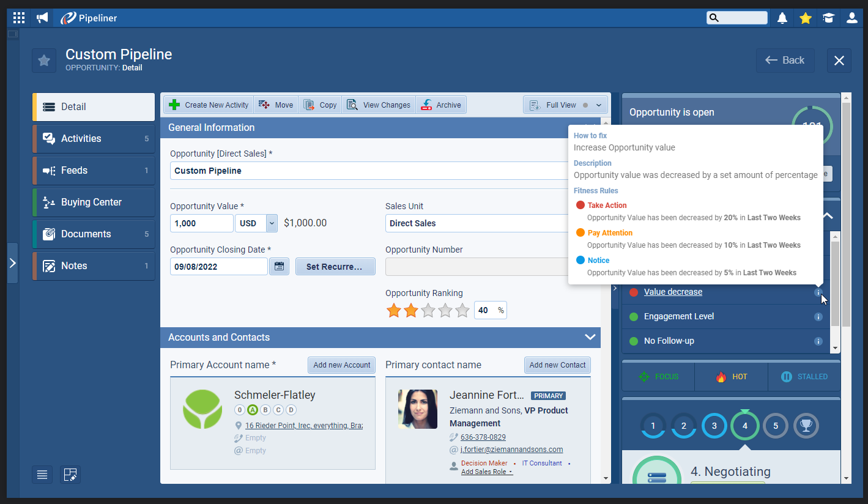Click the Value decrease link
The image size is (868, 504).
(673, 292)
